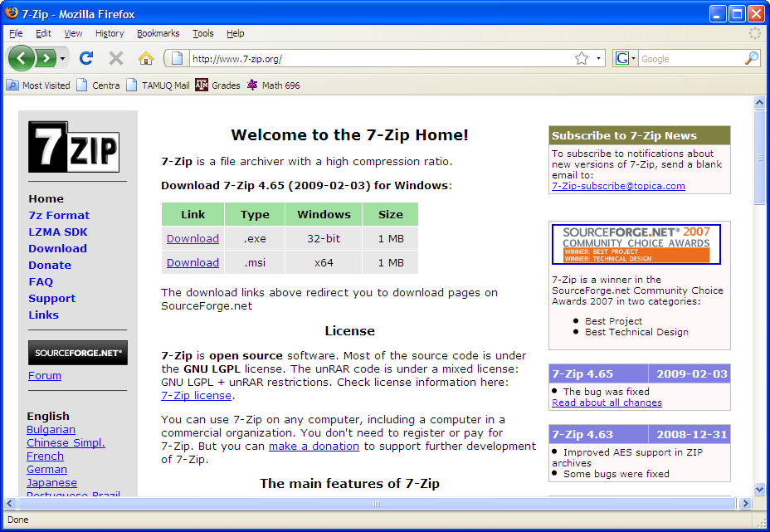Click the make a donation link
The width and height of the screenshot is (770, 532).
click(x=314, y=447)
